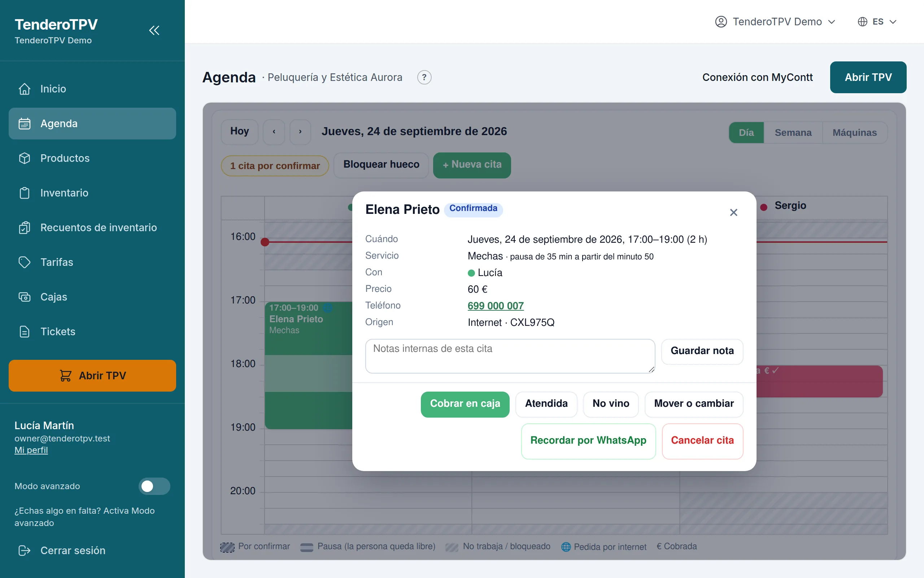924x578 pixels.
Task: Click 1 cita por confirmar badge
Action: point(275,166)
